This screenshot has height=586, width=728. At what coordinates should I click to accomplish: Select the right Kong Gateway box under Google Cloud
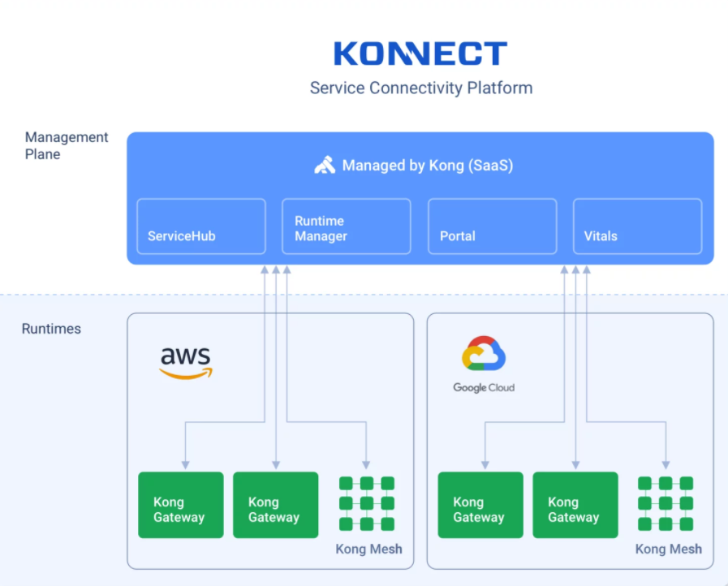(x=575, y=505)
